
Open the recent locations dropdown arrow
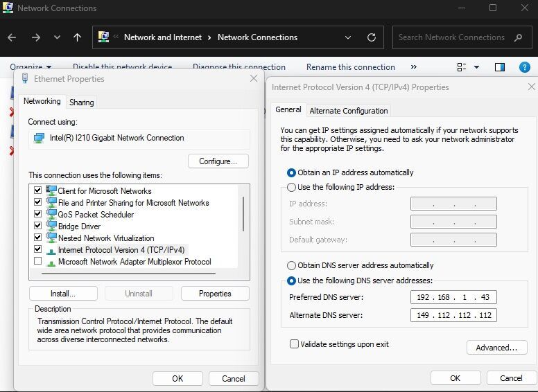(x=57, y=37)
